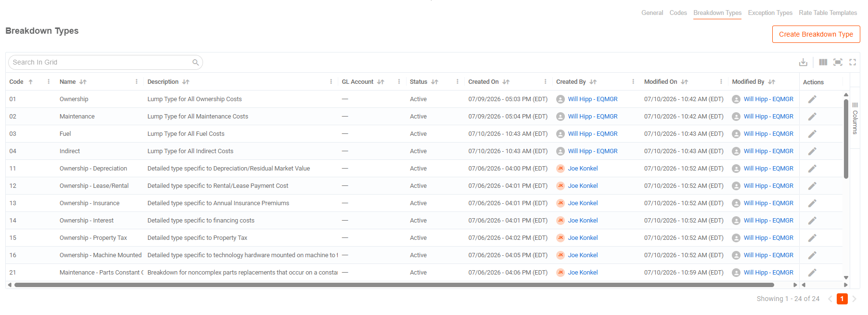Open the Created By column options menu
This screenshot has width=868, height=315.
tap(633, 82)
